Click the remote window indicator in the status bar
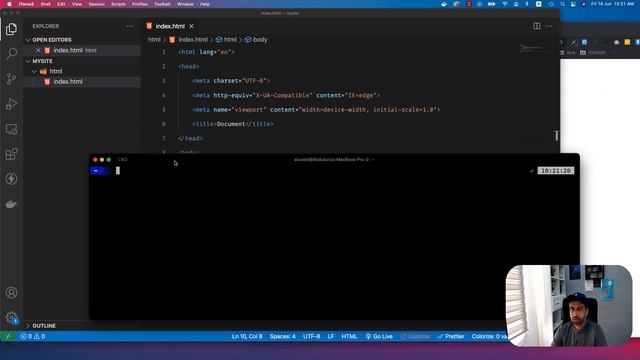 coord(8,336)
